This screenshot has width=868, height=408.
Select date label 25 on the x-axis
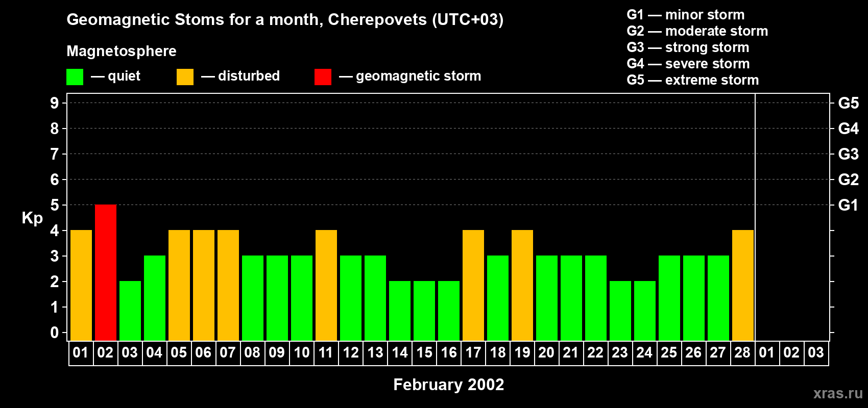point(669,352)
